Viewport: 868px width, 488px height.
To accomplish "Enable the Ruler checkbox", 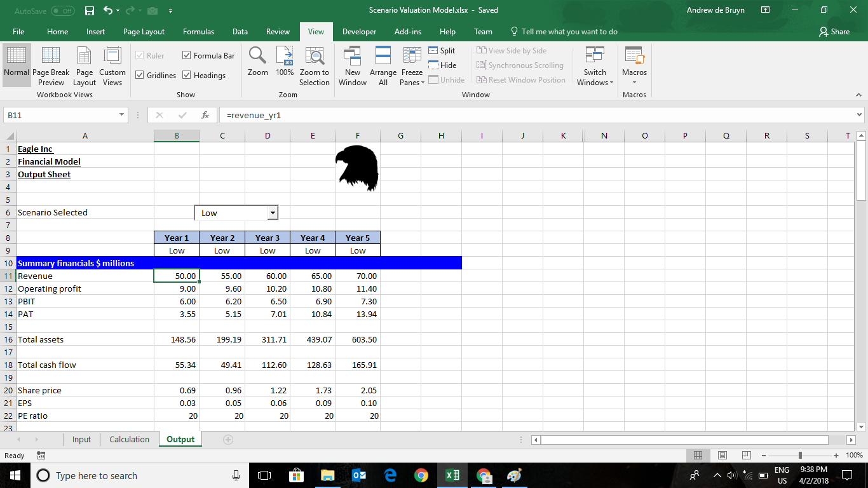I will pyautogui.click(x=141, y=55).
